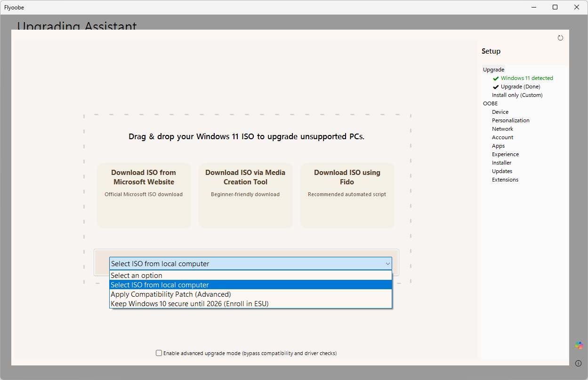Open the Personalization section
588x380 pixels.
(511, 120)
